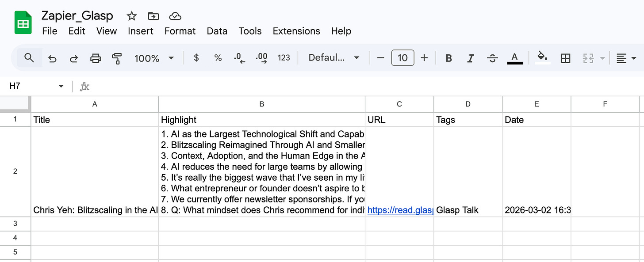Select column A header
644x262 pixels.
(x=95, y=104)
